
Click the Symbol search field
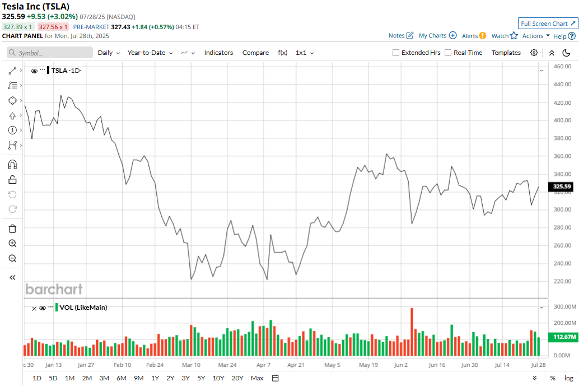tap(50, 53)
